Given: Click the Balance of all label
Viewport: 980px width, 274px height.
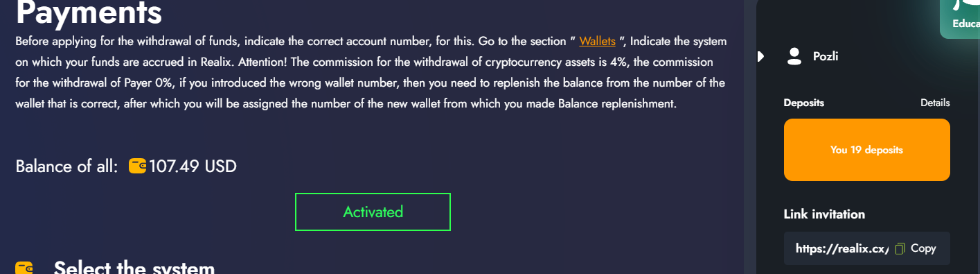Looking at the screenshot, I should (66, 166).
